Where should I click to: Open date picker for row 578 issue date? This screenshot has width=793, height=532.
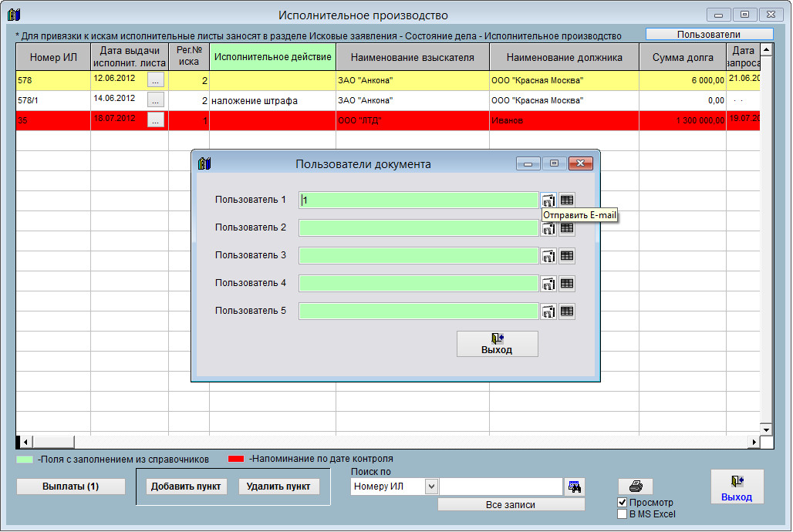(x=156, y=79)
